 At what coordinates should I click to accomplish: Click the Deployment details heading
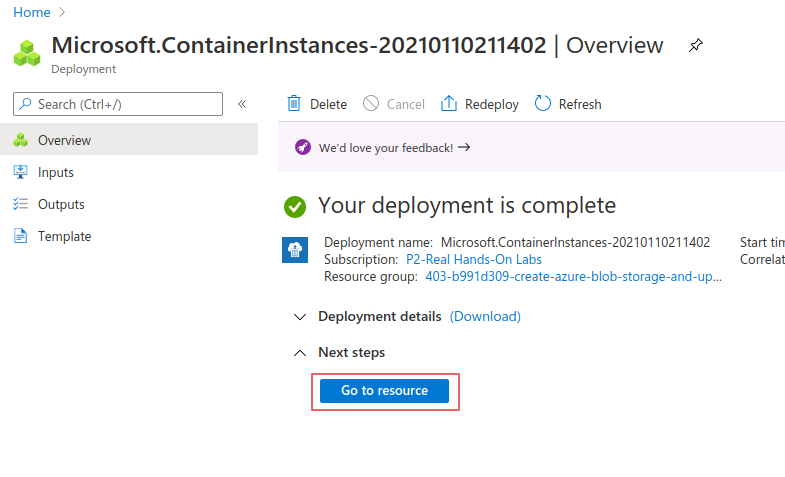pos(379,316)
